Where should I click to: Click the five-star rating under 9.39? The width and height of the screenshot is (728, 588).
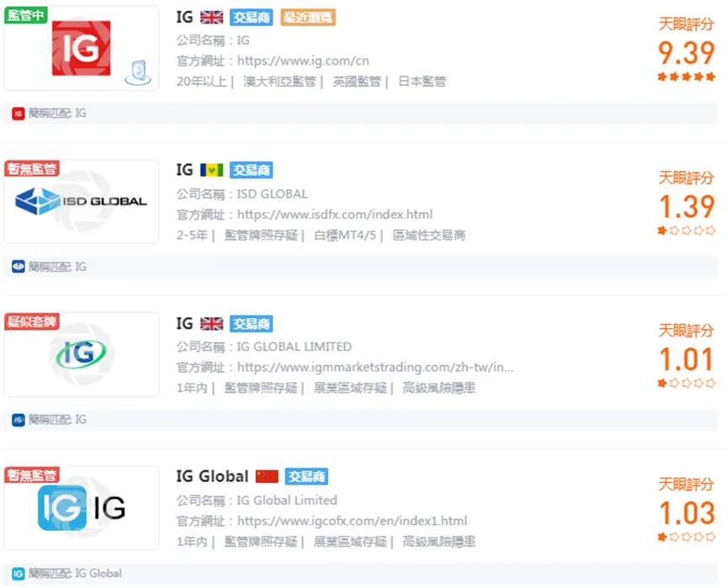point(686,77)
